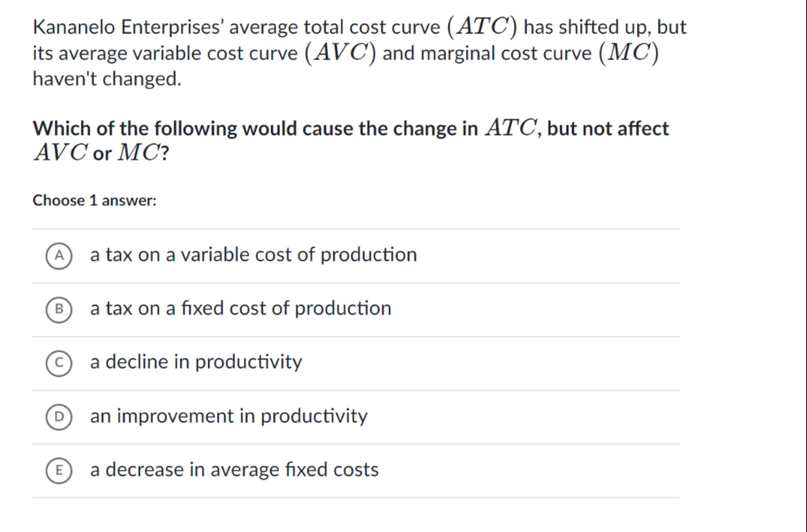Click the (ATC) term in the first sentence
The height and width of the screenshot is (532, 807).
(482, 27)
